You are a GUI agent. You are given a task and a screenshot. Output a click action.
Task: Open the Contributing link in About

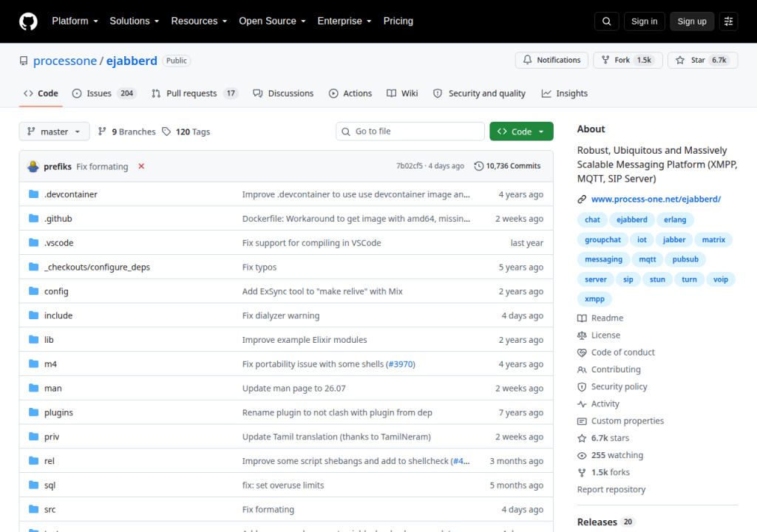[x=616, y=369]
